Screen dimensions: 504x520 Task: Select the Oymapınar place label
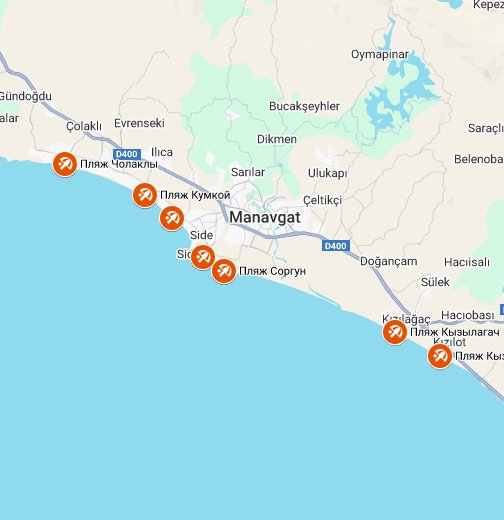coord(380,55)
